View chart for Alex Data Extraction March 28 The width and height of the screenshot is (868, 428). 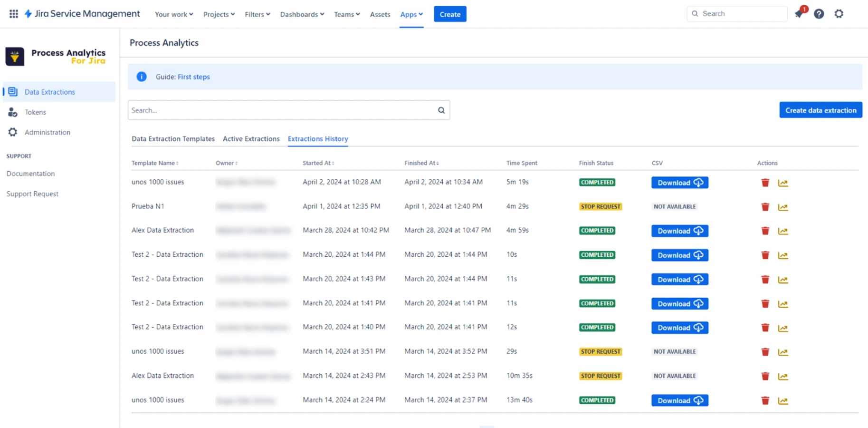pyautogui.click(x=782, y=231)
